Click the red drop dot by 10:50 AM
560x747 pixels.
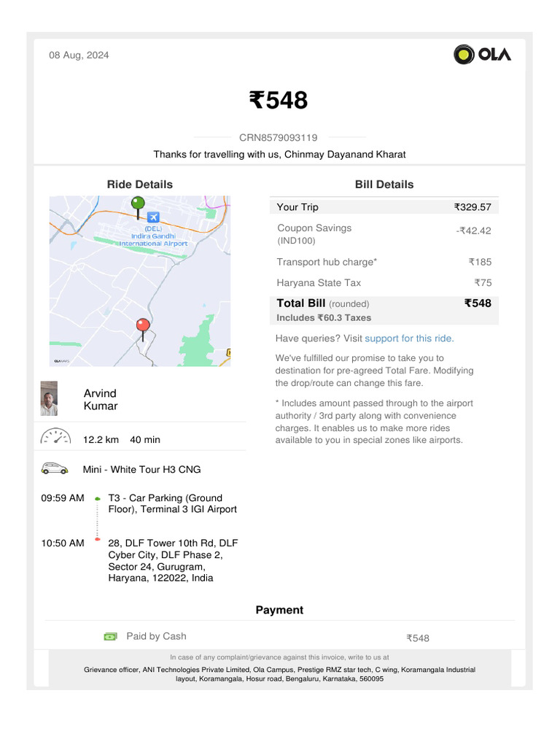tap(98, 539)
